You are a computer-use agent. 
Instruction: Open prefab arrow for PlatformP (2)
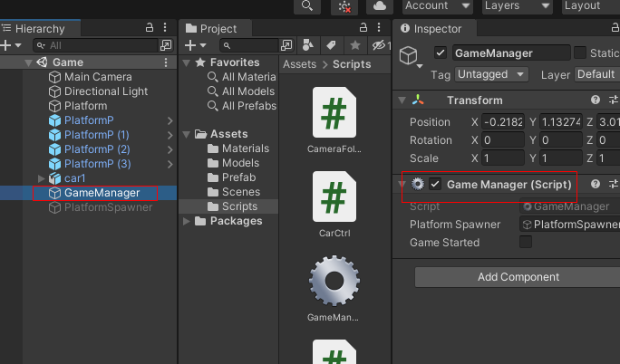pos(170,150)
